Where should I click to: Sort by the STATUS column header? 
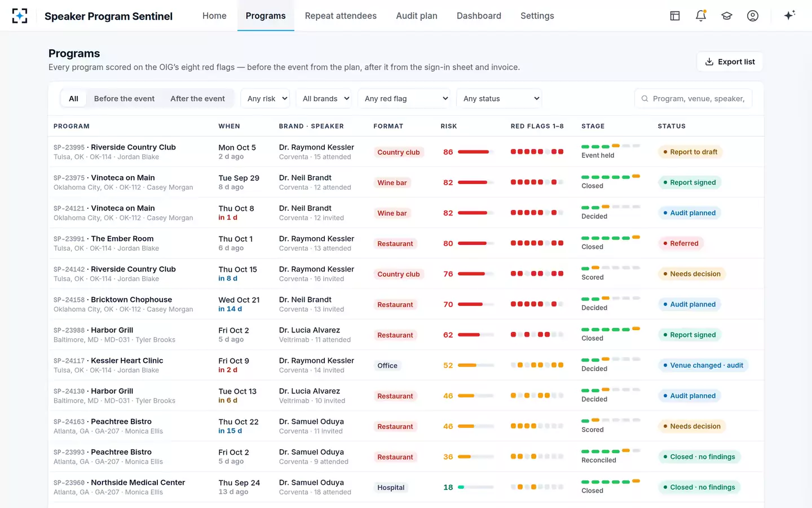click(x=672, y=126)
